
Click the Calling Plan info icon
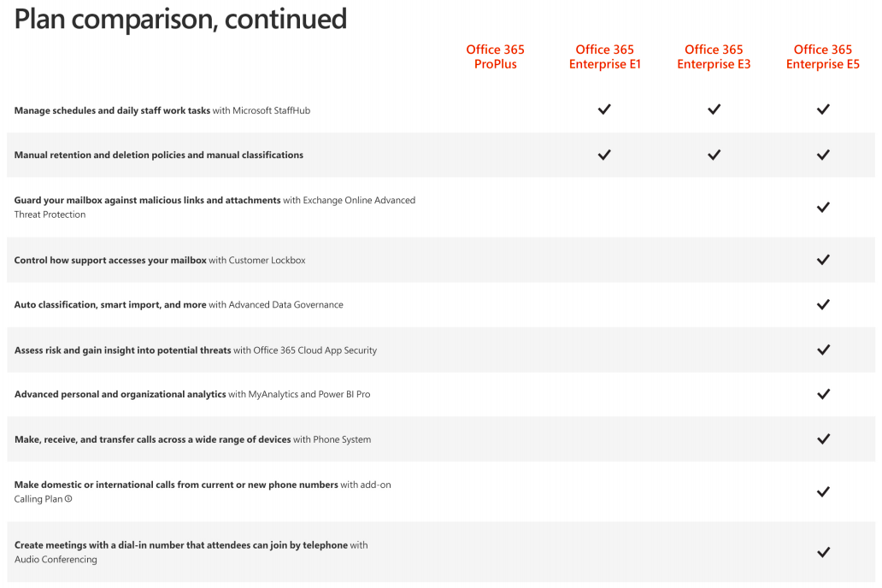coord(68,498)
